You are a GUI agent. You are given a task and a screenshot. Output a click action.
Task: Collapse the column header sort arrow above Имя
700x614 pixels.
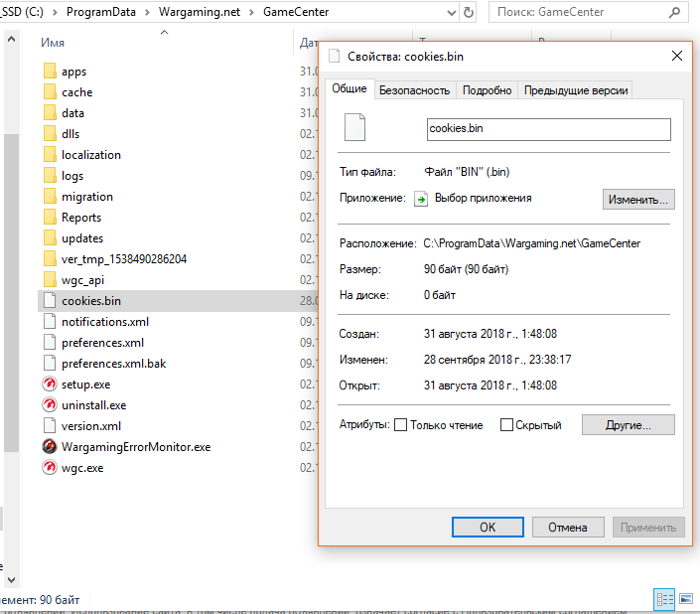(x=164, y=32)
